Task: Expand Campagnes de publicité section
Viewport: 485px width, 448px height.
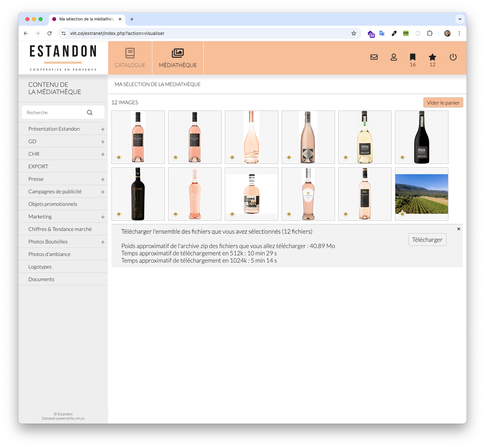Action: [x=103, y=192]
